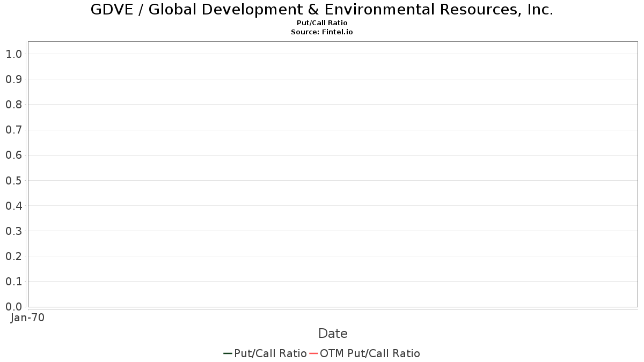The image size is (644, 362).
Task: Click the Date x-axis title
Action: [333, 334]
